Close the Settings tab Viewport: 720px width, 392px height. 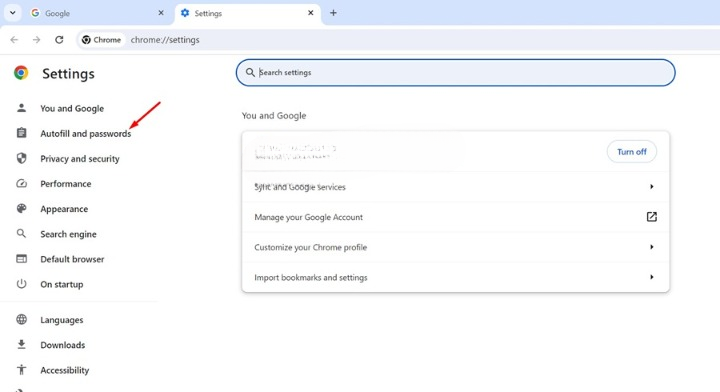(310, 13)
